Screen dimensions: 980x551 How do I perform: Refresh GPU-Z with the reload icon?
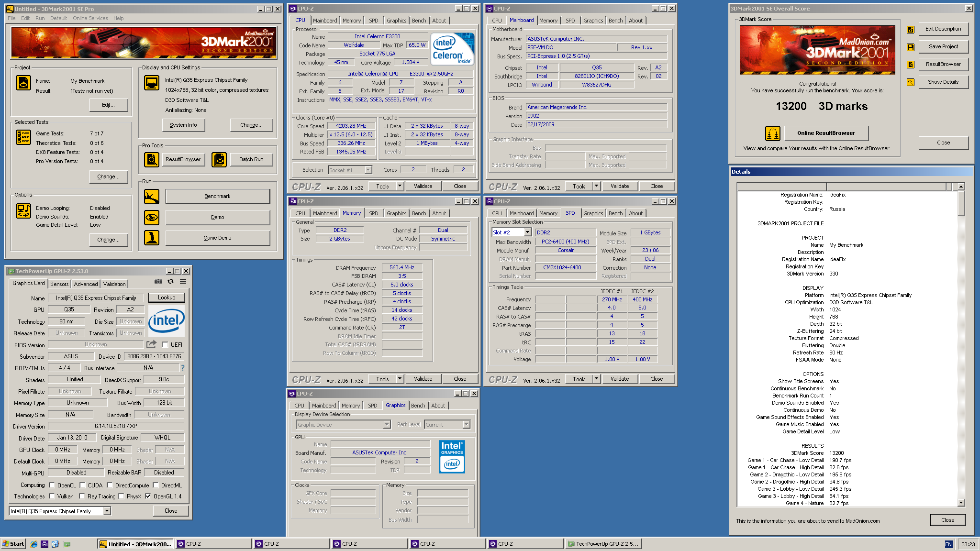tap(170, 282)
